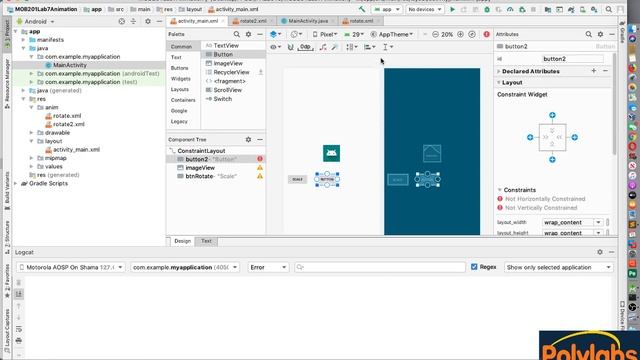Open Logcat gear settings

tap(600, 252)
